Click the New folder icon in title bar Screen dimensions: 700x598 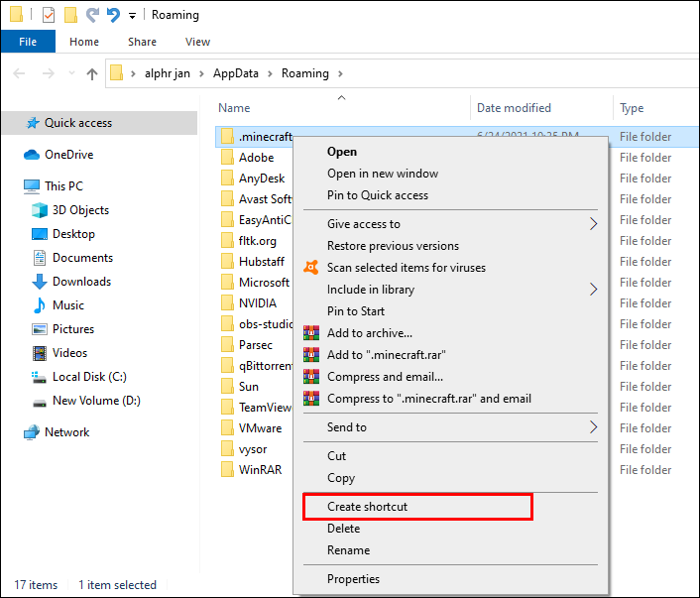point(70,15)
